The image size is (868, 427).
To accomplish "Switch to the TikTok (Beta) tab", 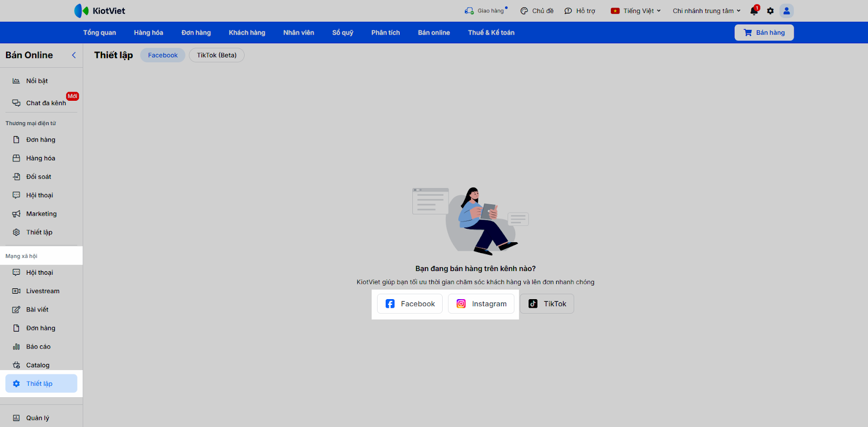I will (x=216, y=55).
